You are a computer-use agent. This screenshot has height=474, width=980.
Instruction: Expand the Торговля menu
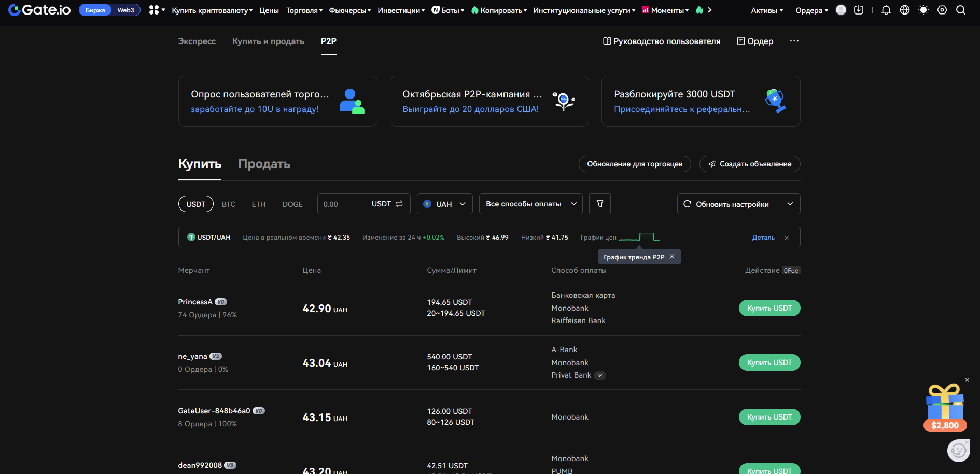point(304,10)
